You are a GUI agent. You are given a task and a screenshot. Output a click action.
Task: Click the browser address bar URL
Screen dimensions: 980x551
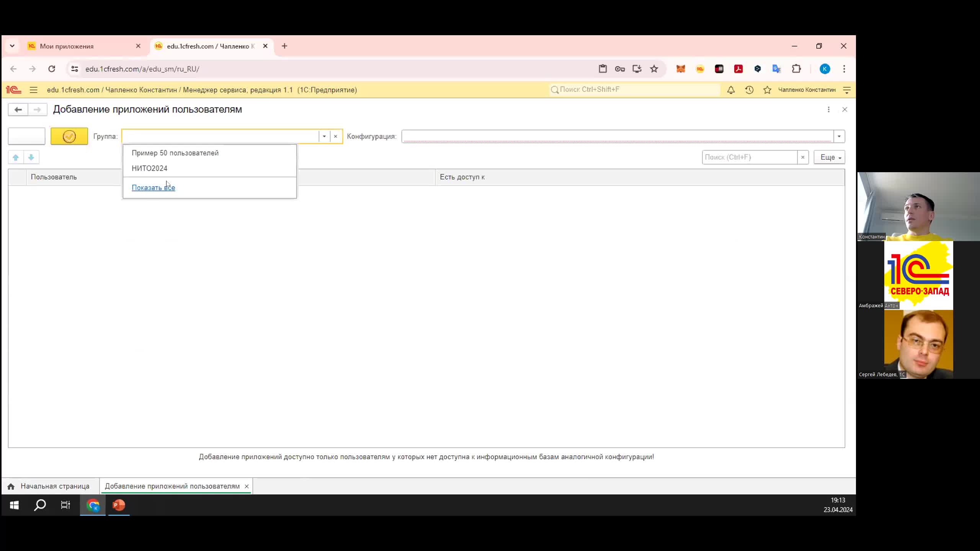tap(142, 69)
